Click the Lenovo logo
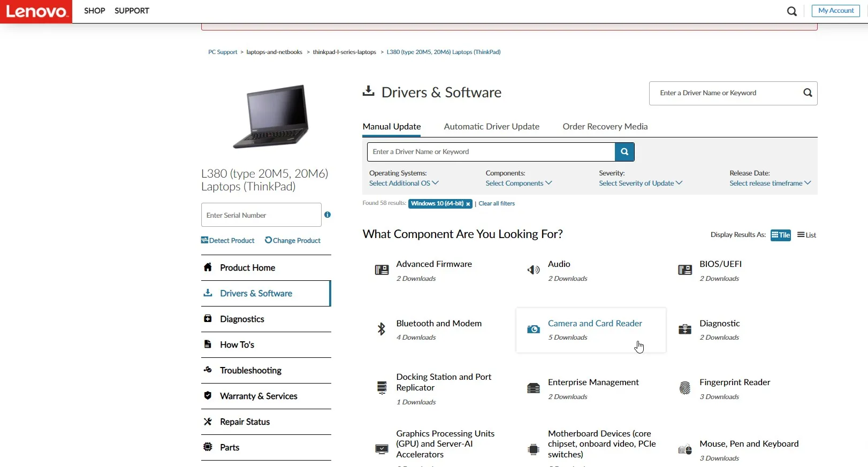The width and height of the screenshot is (868, 467). point(36,11)
